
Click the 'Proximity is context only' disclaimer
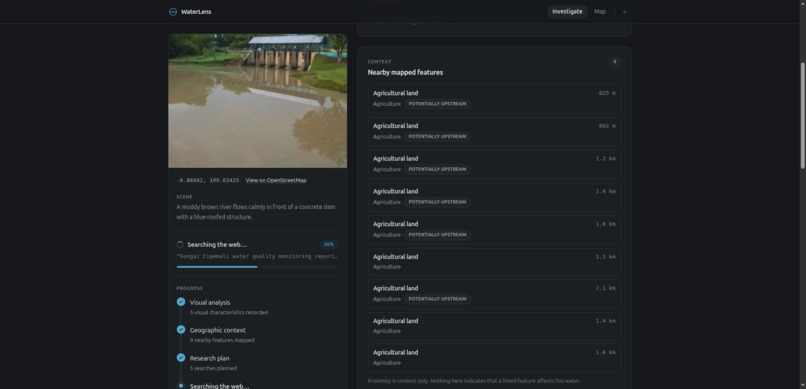tap(474, 381)
